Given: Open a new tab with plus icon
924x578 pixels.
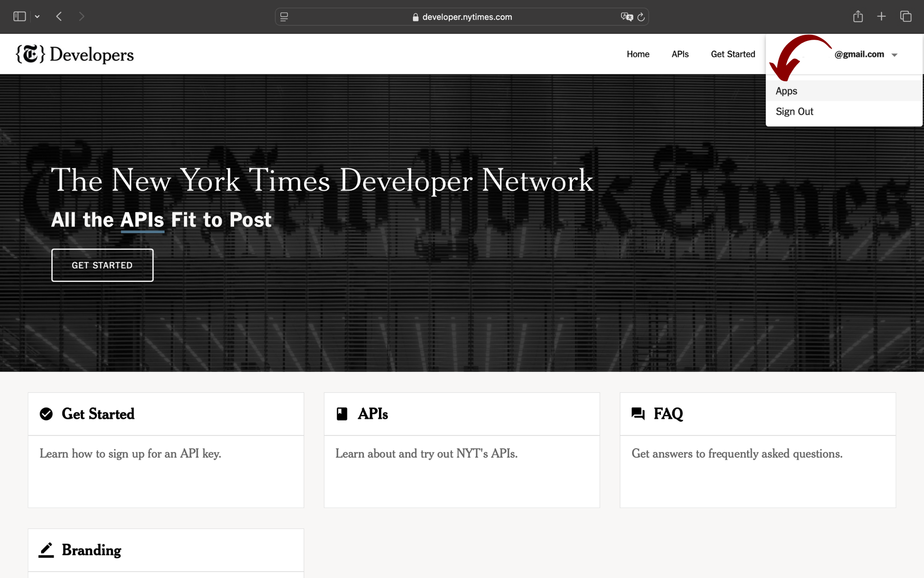Looking at the screenshot, I should (x=881, y=17).
